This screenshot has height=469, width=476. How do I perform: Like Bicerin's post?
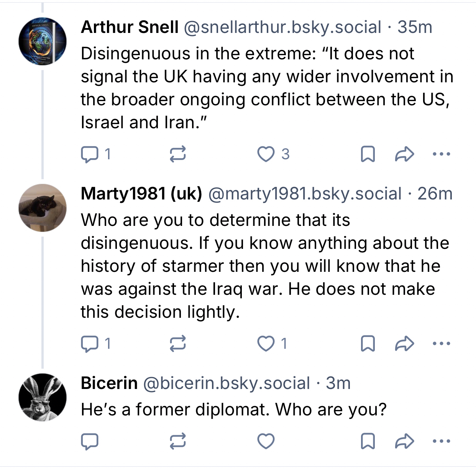[x=266, y=441]
